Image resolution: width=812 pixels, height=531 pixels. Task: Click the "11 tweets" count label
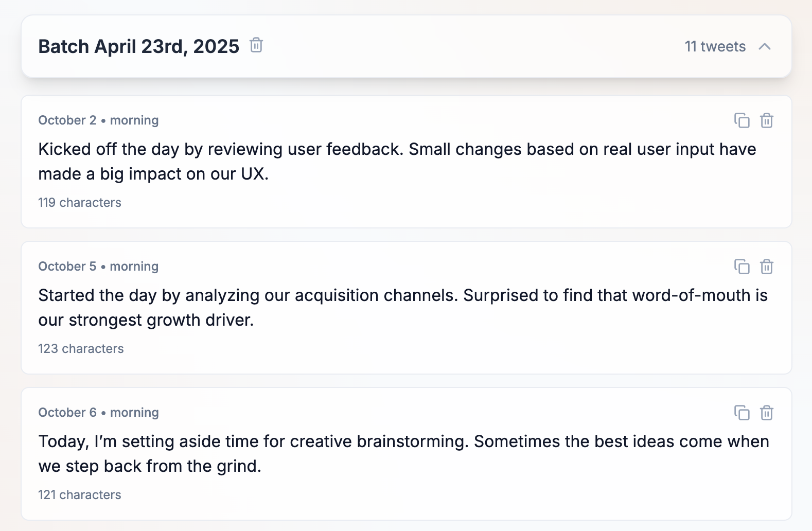tap(715, 47)
